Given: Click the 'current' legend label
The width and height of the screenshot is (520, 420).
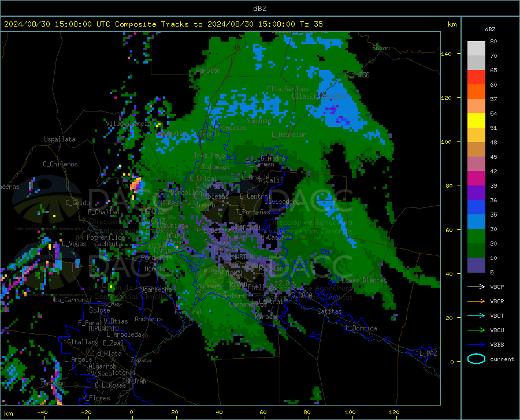Looking at the screenshot, I should pos(502,359).
